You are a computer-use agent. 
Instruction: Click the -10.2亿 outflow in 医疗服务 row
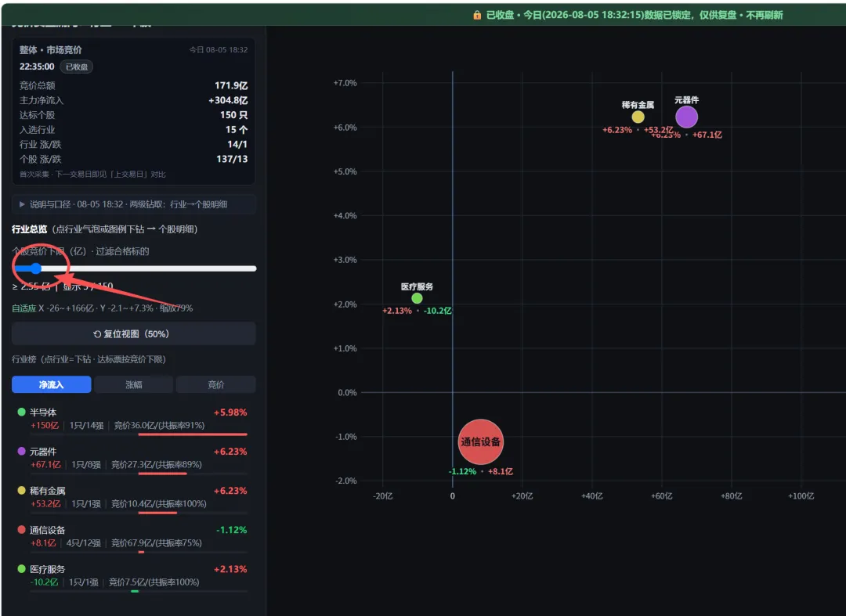point(44,582)
